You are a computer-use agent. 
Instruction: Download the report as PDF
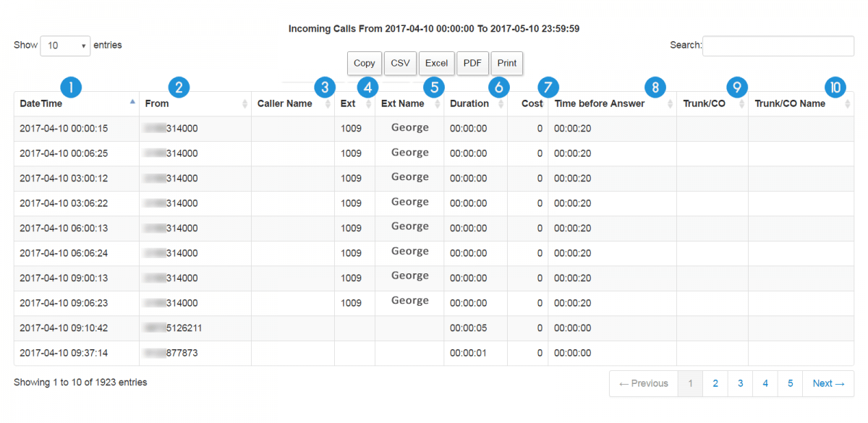tap(472, 63)
